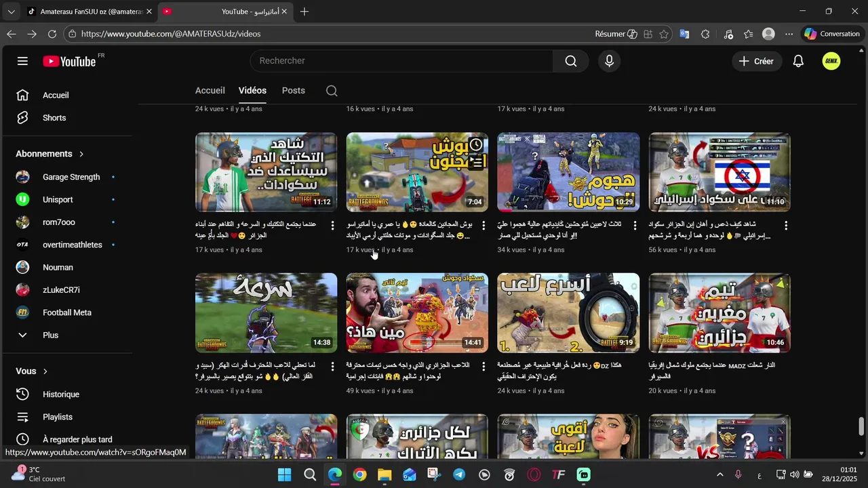This screenshot has width=868, height=488.
Task: Open Playlists in the sidebar
Action: coord(66,417)
